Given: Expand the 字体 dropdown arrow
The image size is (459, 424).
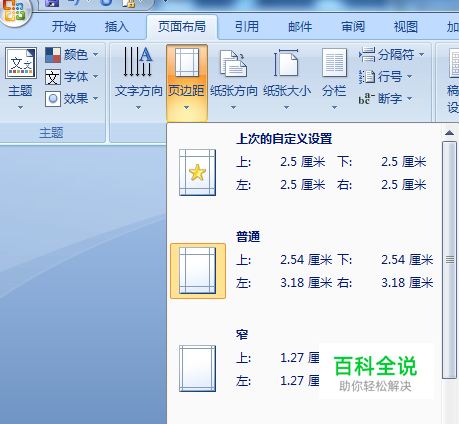Looking at the screenshot, I should (96, 77).
